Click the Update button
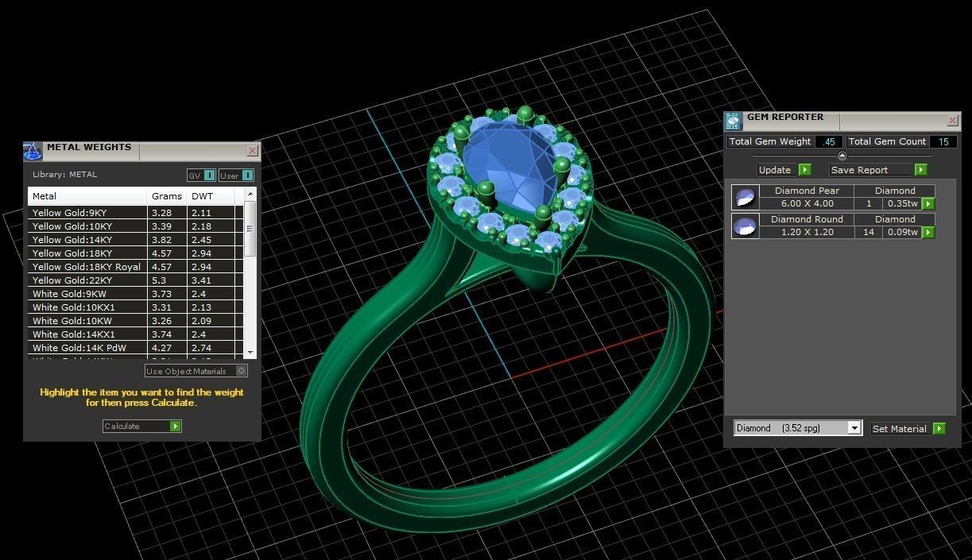 tap(784, 170)
